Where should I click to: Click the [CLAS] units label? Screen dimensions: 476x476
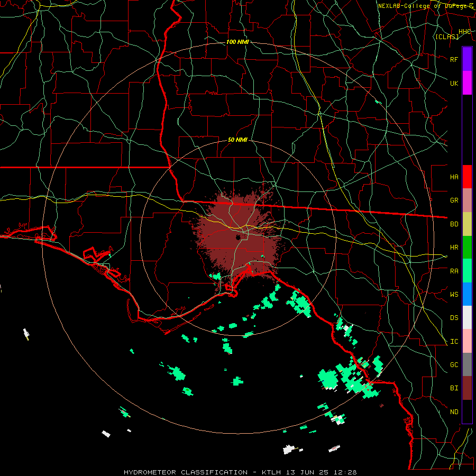click(x=447, y=36)
